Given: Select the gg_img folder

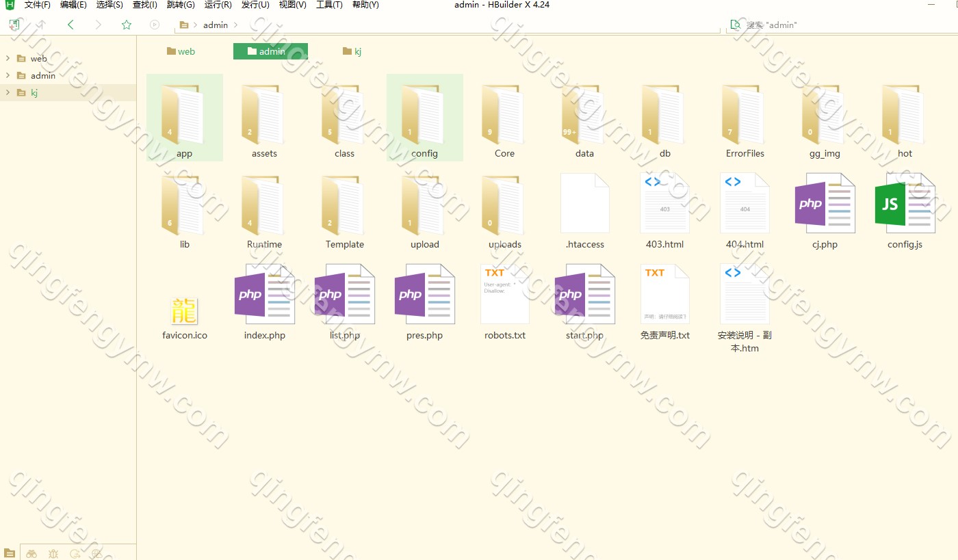Looking at the screenshot, I should (825, 118).
